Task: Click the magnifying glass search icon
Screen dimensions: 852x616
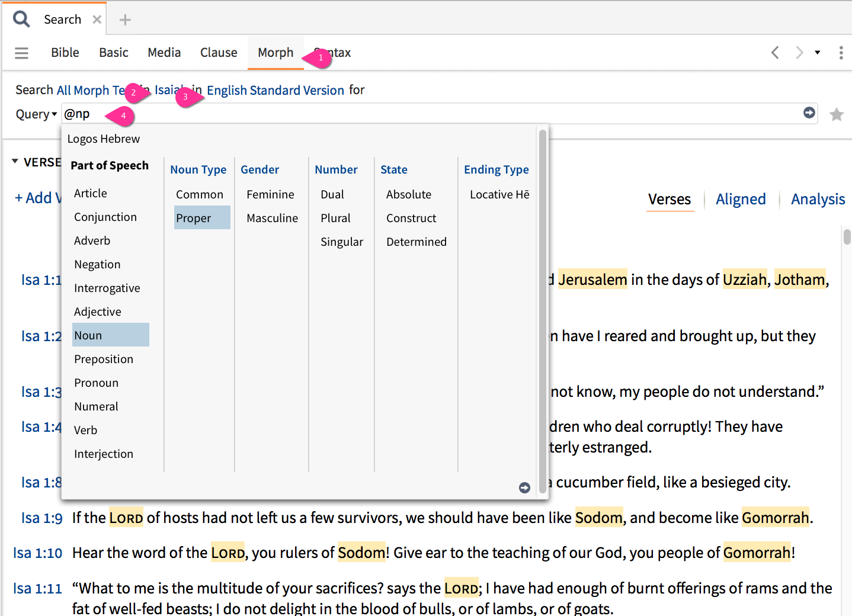Action: pos(21,20)
